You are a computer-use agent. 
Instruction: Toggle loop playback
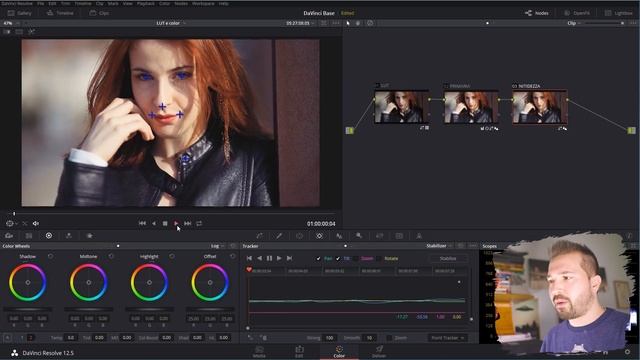pos(199,223)
